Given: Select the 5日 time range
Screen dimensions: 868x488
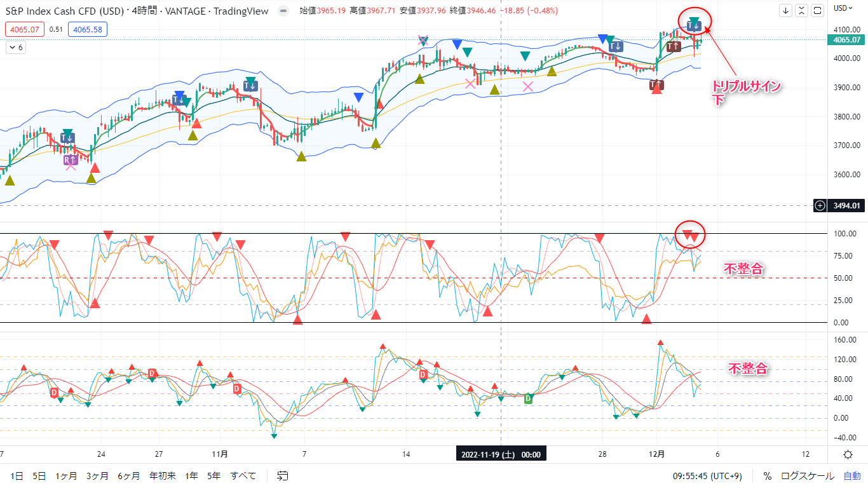Looking at the screenshot, I should tap(39, 476).
